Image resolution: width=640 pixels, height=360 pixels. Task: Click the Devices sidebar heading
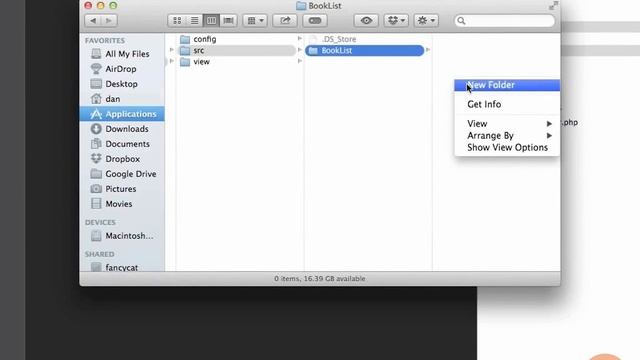point(100,222)
